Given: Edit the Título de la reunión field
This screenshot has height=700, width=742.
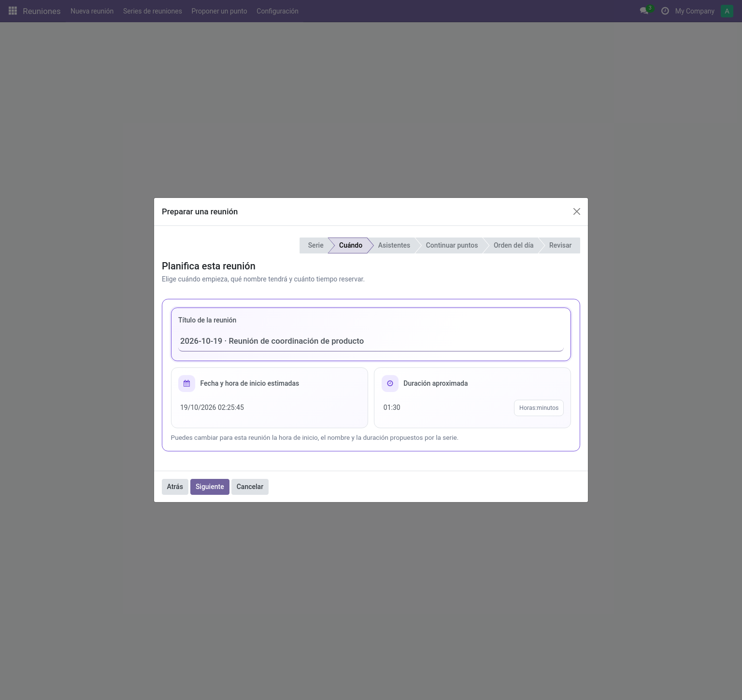Looking at the screenshot, I should point(371,341).
